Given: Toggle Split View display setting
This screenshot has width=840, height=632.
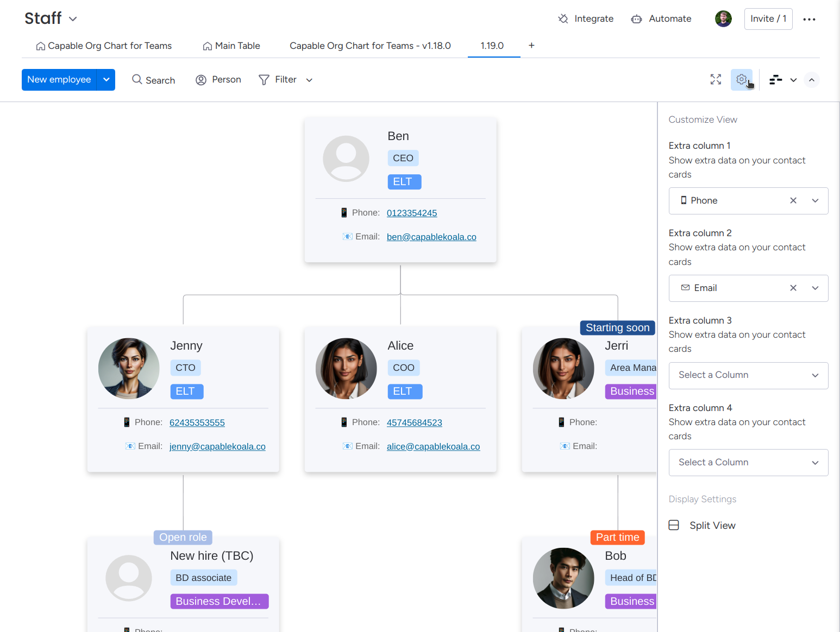Looking at the screenshot, I should click(x=702, y=525).
